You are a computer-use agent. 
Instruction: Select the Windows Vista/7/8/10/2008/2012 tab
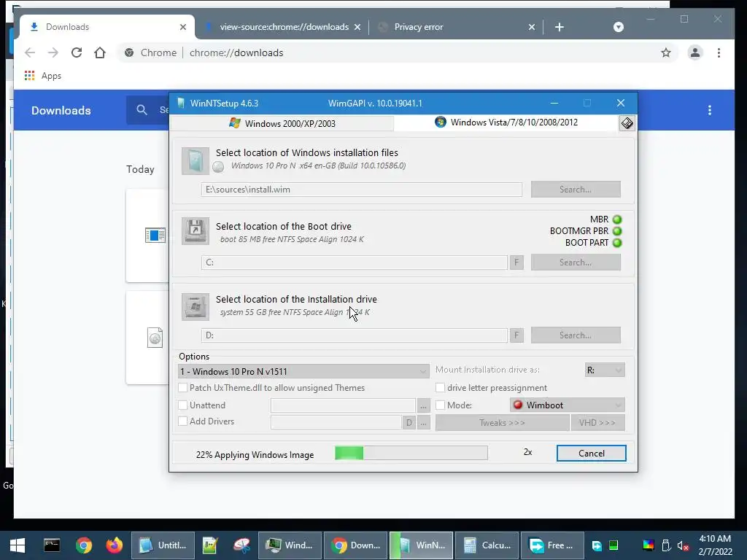(x=506, y=122)
